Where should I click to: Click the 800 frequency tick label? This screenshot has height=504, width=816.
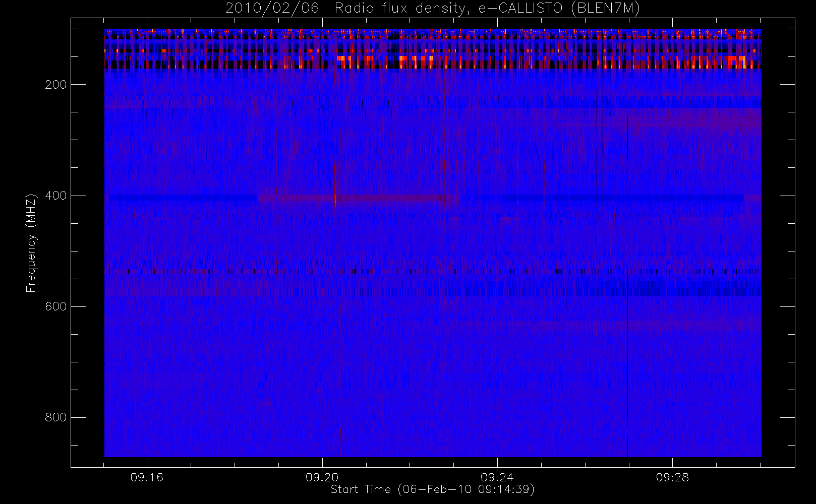[56, 417]
